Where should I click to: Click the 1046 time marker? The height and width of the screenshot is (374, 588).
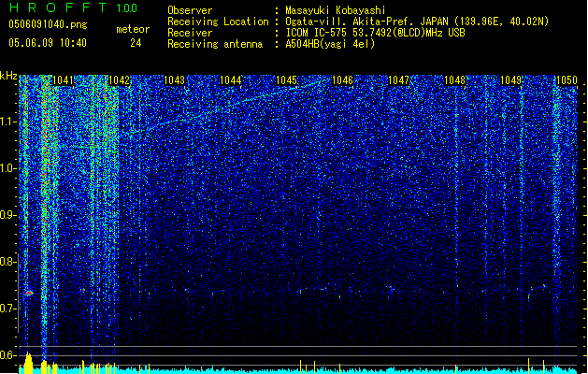pos(342,80)
